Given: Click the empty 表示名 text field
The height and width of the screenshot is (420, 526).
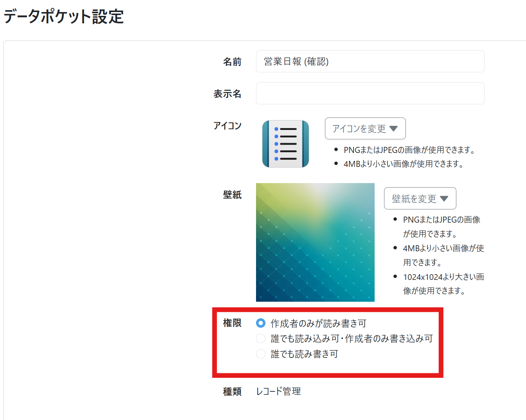Looking at the screenshot, I should [x=370, y=93].
